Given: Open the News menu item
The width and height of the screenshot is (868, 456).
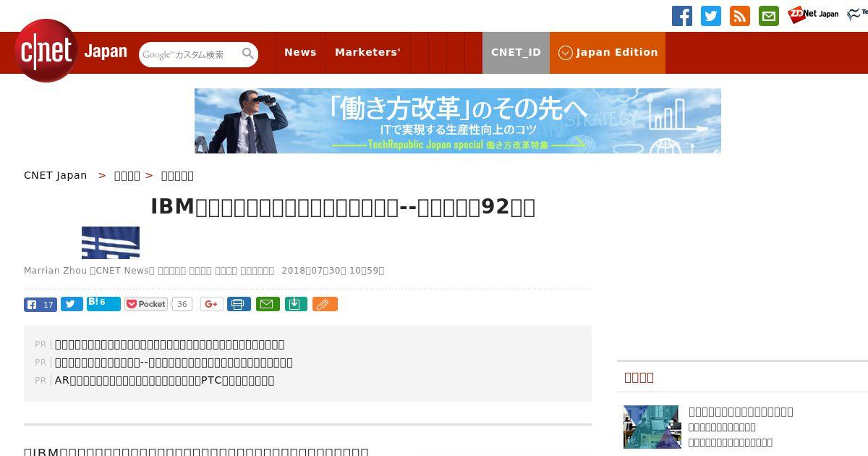Looking at the screenshot, I should pos(300,52).
